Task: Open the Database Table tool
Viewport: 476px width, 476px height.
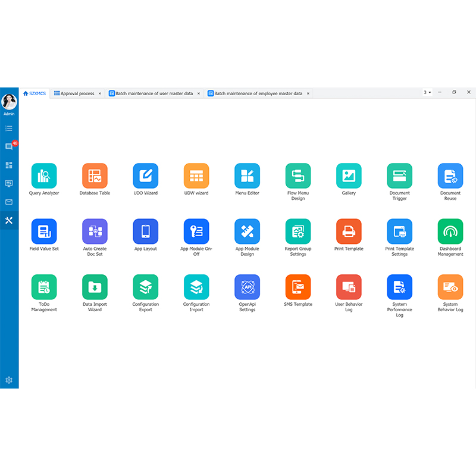Action: [x=94, y=175]
